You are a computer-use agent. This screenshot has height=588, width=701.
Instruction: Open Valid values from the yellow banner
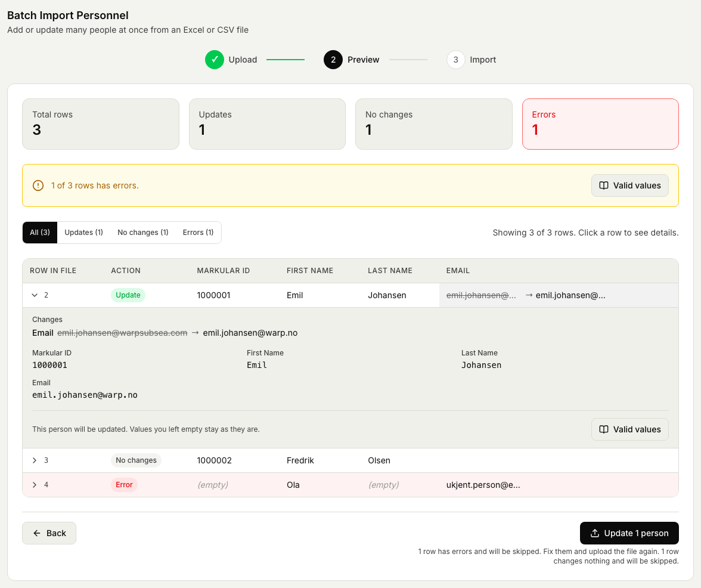point(629,185)
